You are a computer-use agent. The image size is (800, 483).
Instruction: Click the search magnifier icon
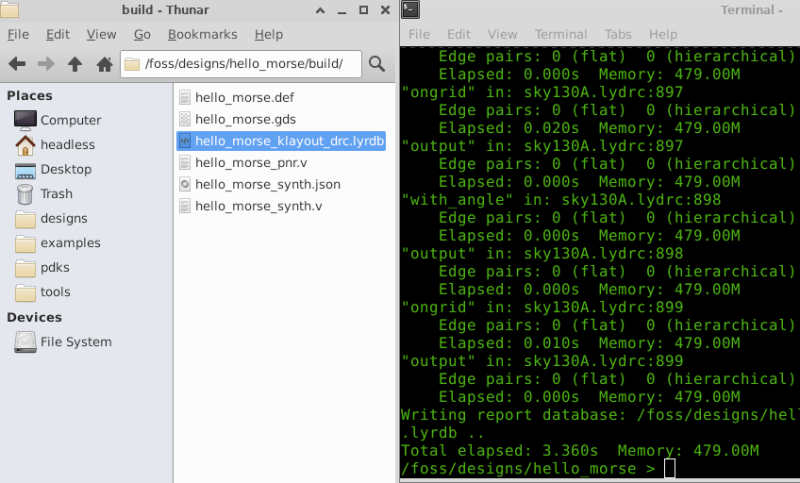point(377,64)
